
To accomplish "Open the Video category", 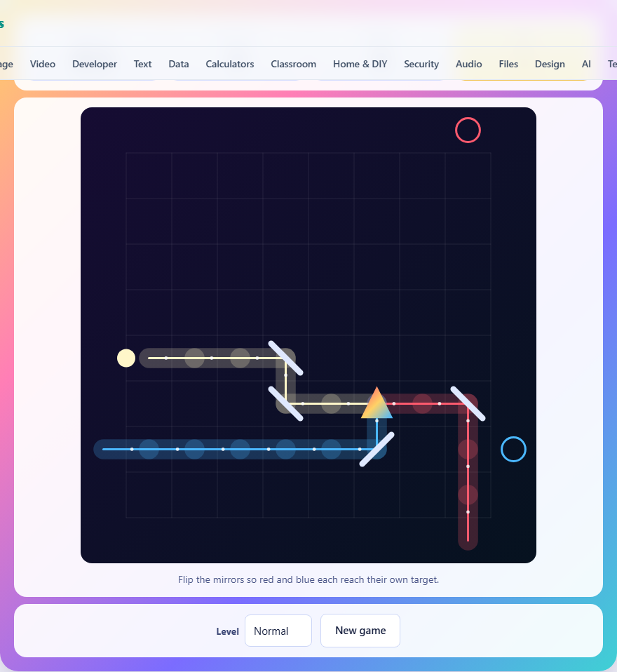I will (42, 64).
